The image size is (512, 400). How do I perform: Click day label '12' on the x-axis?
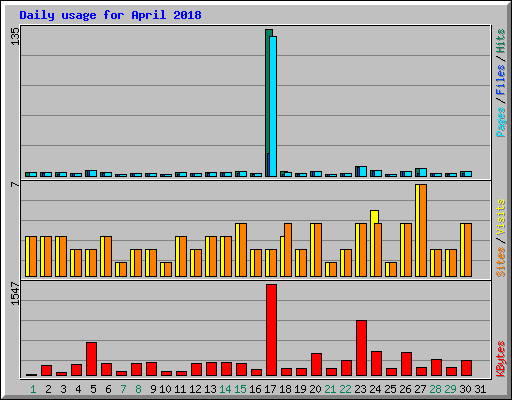(x=195, y=389)
